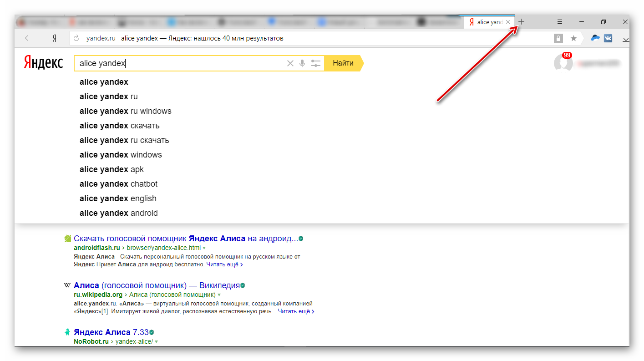Click verified shield next to Википедия title
Viewport: 644px width, 361px height.
tap(243, 285)
